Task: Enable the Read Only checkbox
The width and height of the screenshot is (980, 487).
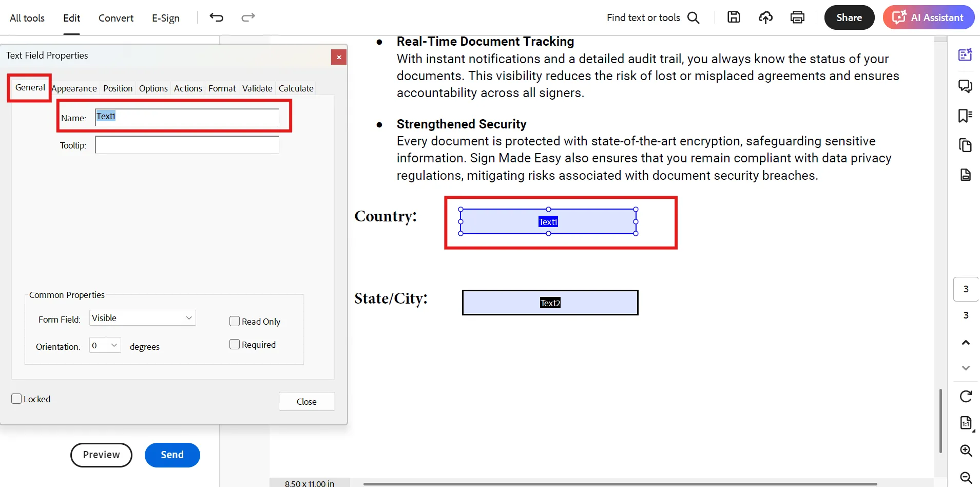Action: (235, 321)
